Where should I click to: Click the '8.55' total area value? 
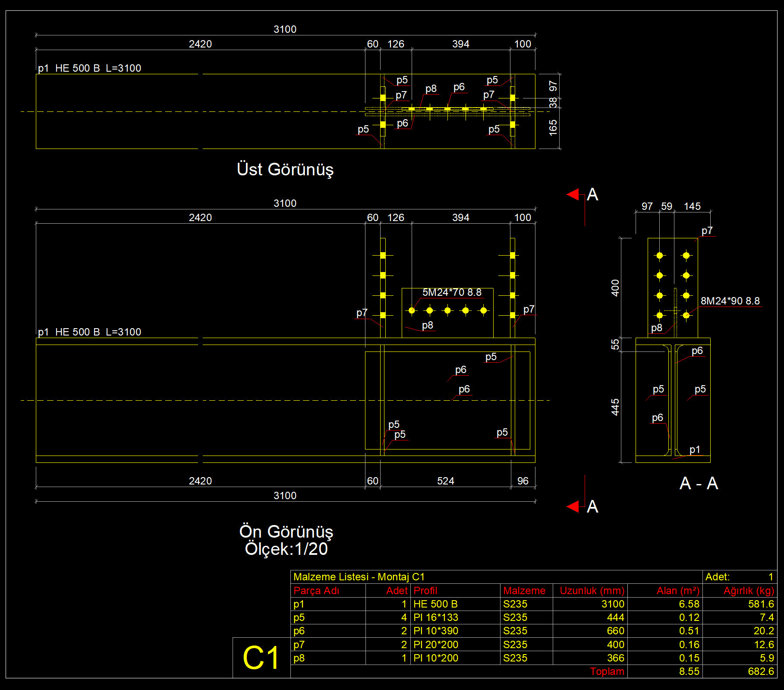click(x=689, y=671)
